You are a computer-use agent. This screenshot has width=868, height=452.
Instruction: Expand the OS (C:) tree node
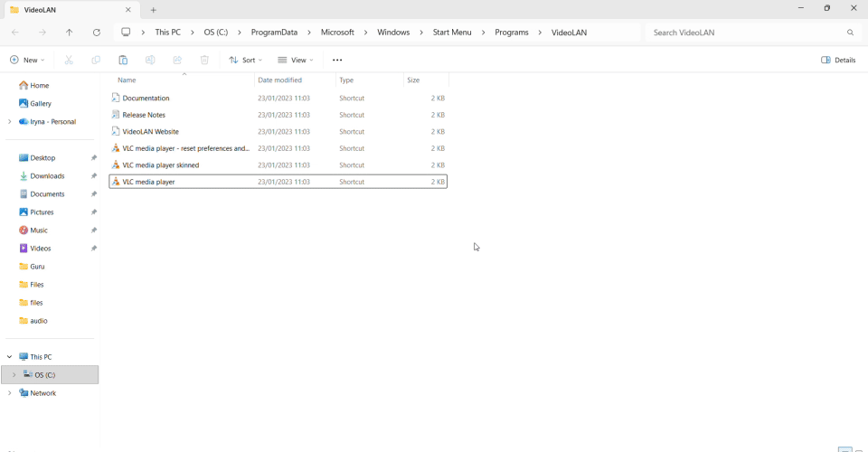pos(14,375)
